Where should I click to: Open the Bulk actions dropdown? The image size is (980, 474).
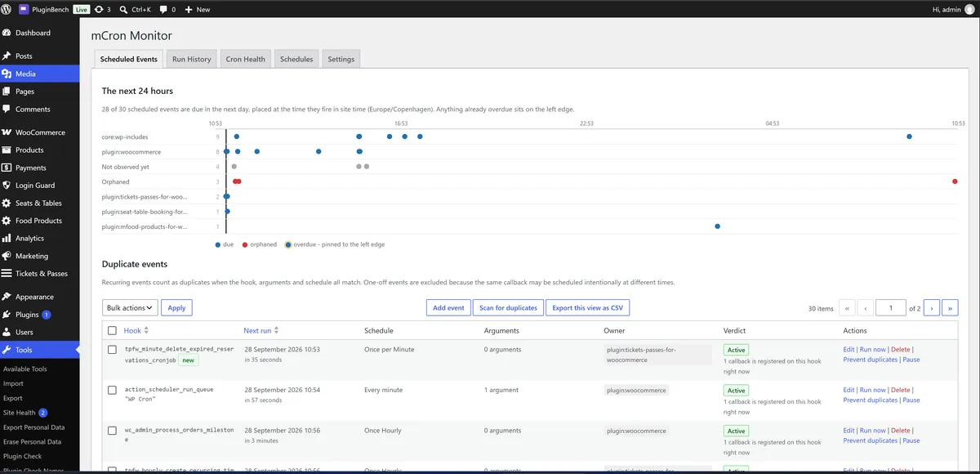point(130,308)
